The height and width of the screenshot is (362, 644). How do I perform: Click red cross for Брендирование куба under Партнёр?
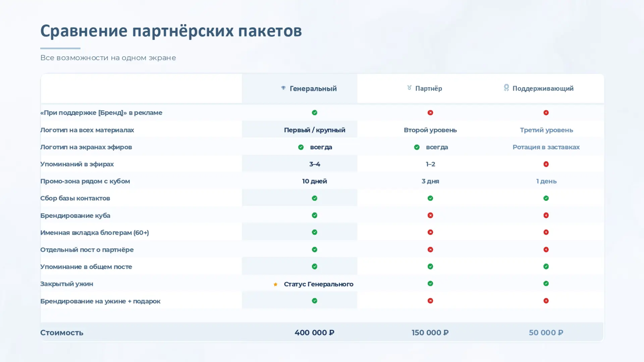click(x=430, y=215)
